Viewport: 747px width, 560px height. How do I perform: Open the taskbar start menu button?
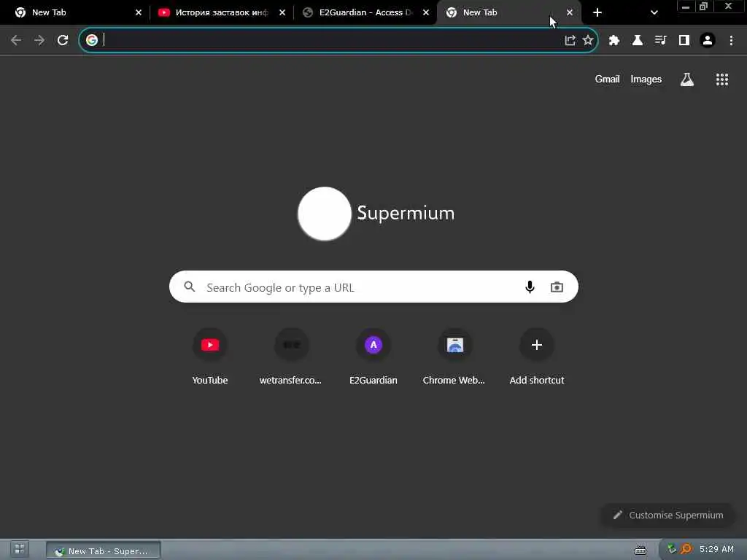pos(19,549)
